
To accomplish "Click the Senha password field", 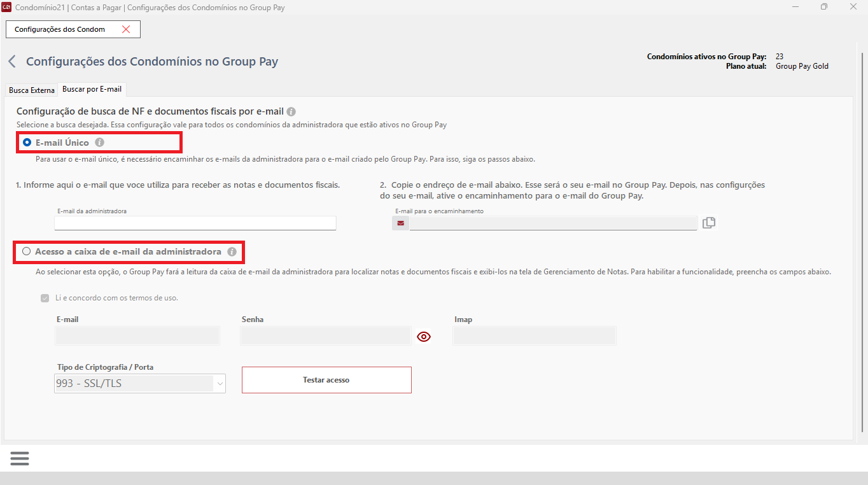I will coord(326,336).
